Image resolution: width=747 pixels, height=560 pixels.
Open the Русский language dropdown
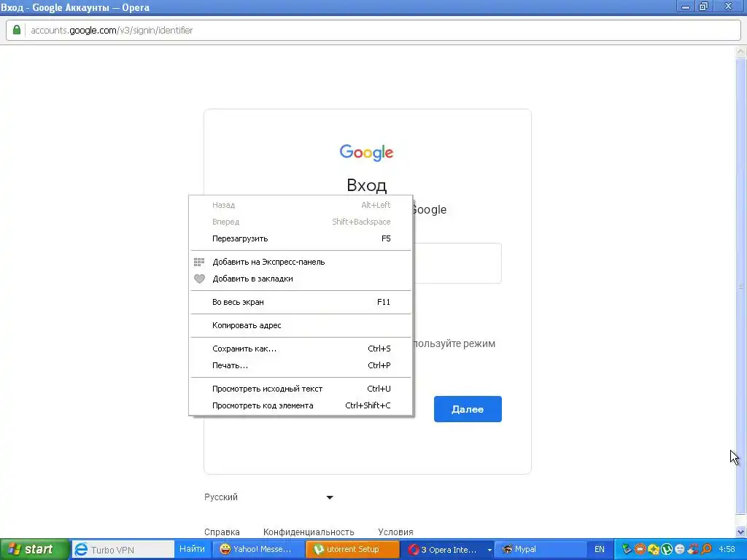268,497
